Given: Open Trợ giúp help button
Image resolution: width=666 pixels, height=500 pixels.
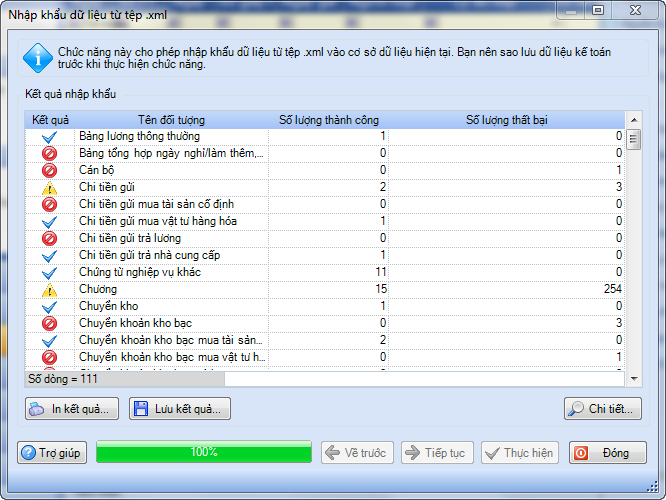Looking at the screenshot, I should coord(52,453).
